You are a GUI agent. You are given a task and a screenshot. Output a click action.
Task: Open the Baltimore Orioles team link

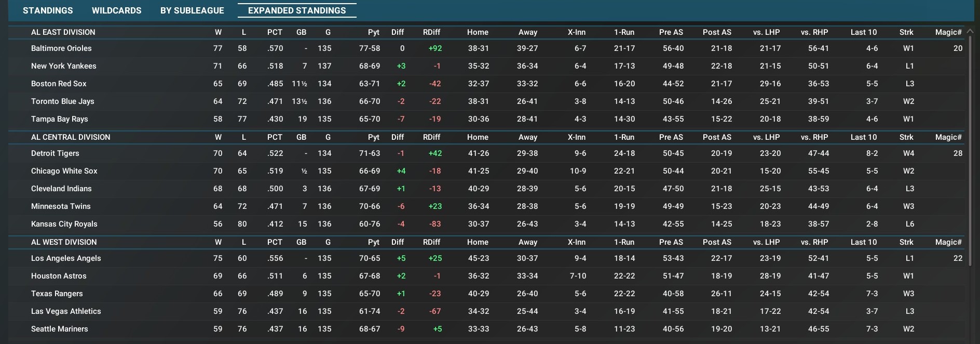click(61, 48)
